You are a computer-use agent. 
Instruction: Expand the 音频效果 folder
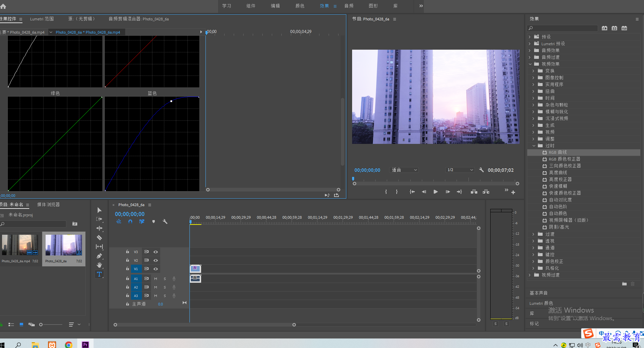coord(530,50)
